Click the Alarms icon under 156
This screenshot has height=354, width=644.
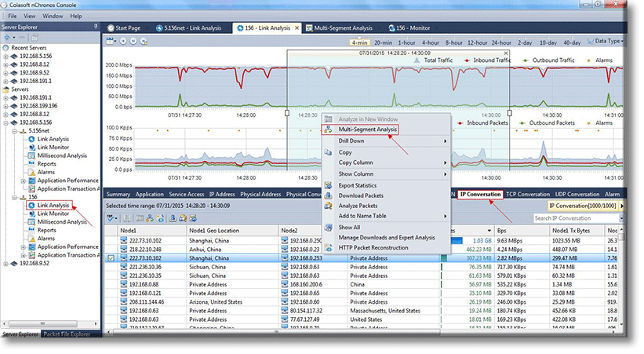pos(31,239)
